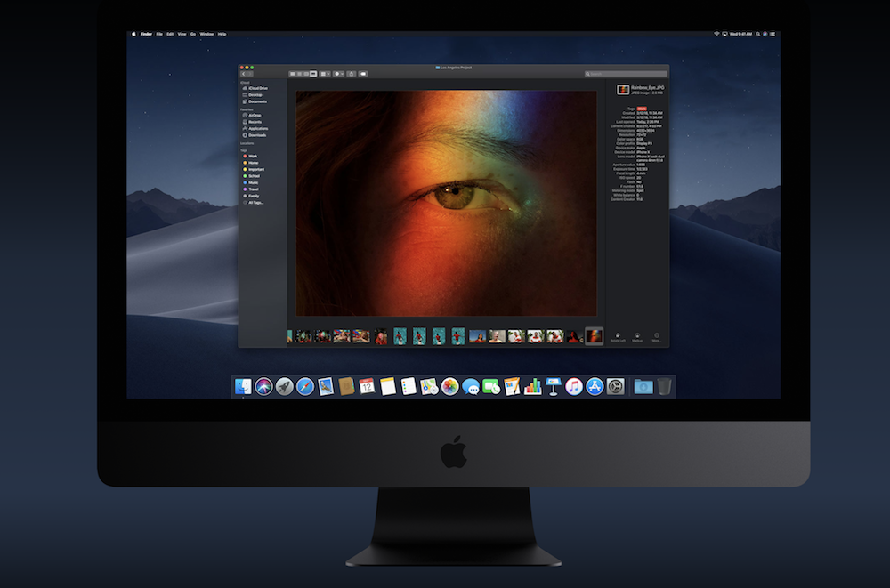
Task: Select the gray Family tag
Action: [x=252, y=196]
